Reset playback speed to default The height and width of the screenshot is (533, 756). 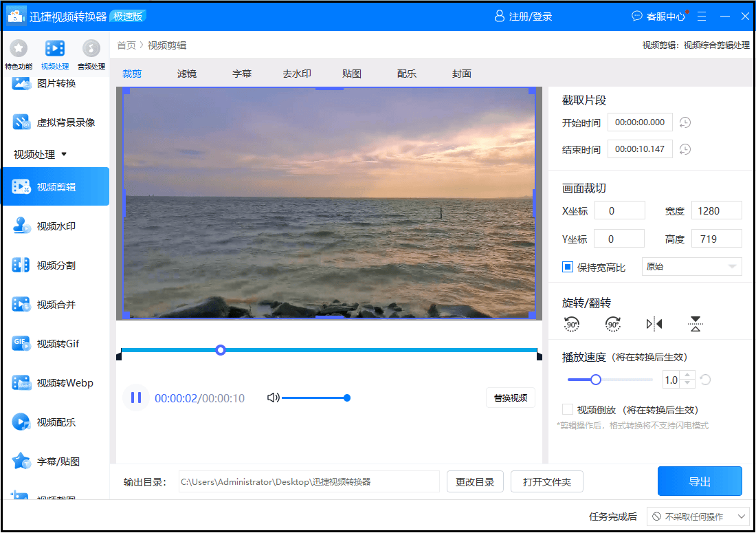pyautogui.click(x=705, y=380)
